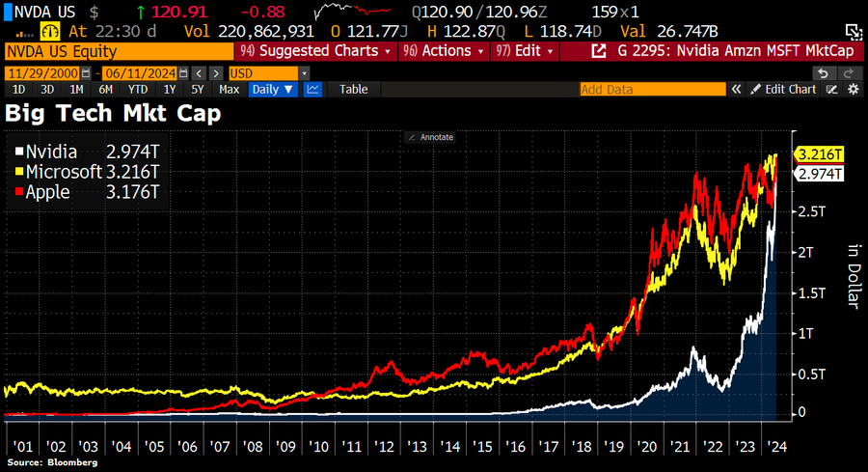Switch to the Table view
Screen dimensions: 868x472
click(x=353, y=89)
